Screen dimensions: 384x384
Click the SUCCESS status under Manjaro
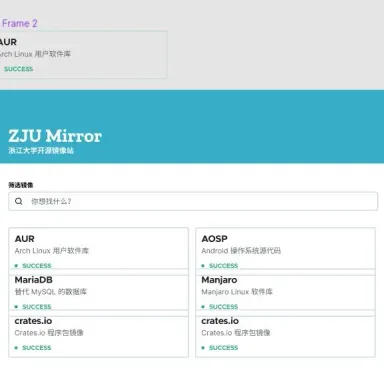(223, 307)
